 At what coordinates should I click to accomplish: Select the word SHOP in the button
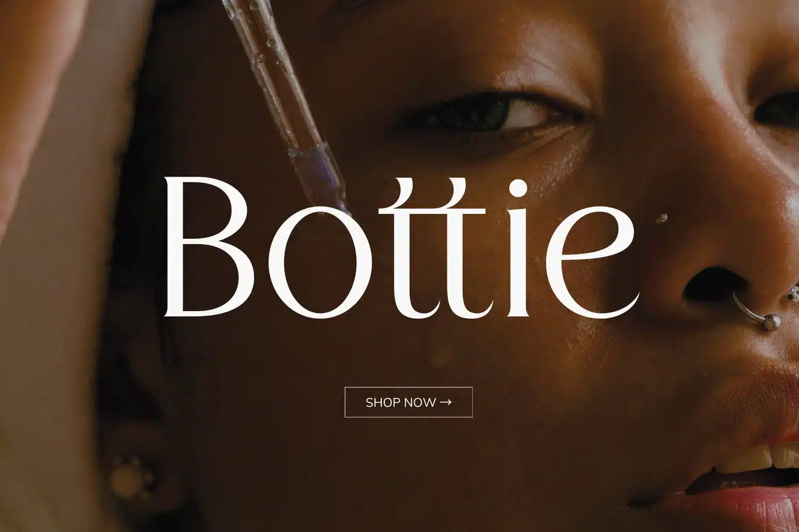[x=383, y=402]
